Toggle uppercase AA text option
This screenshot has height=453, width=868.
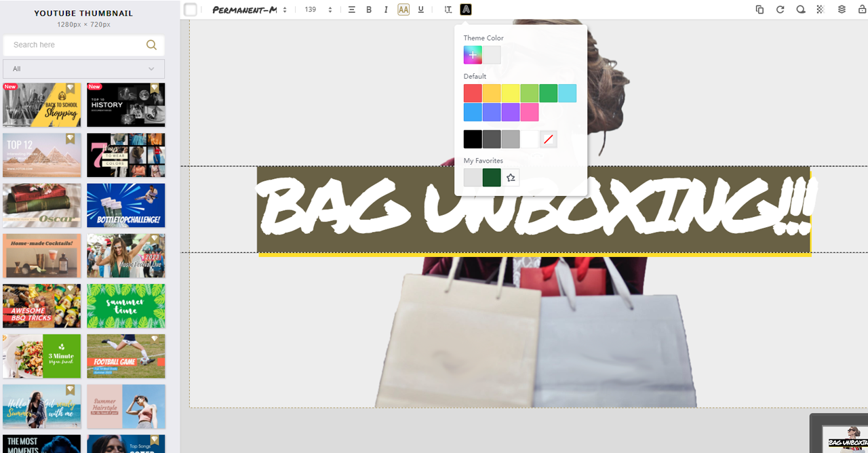click(403, 9)
